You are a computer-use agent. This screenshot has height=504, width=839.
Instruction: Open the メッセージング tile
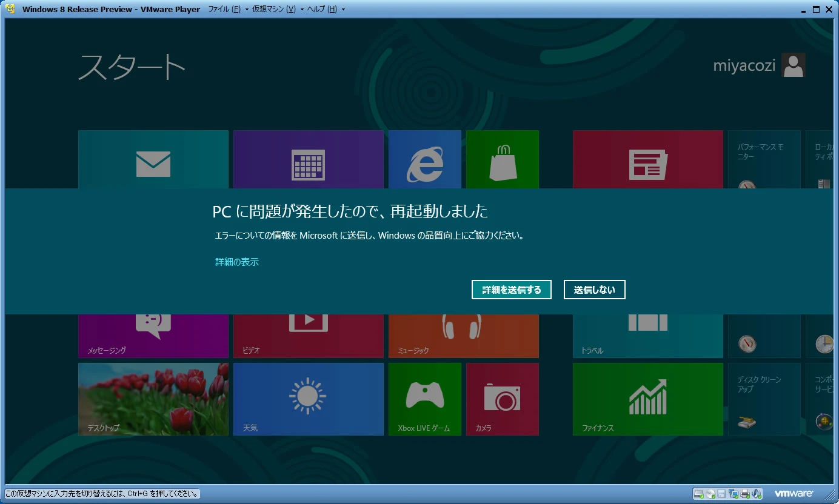153,336
